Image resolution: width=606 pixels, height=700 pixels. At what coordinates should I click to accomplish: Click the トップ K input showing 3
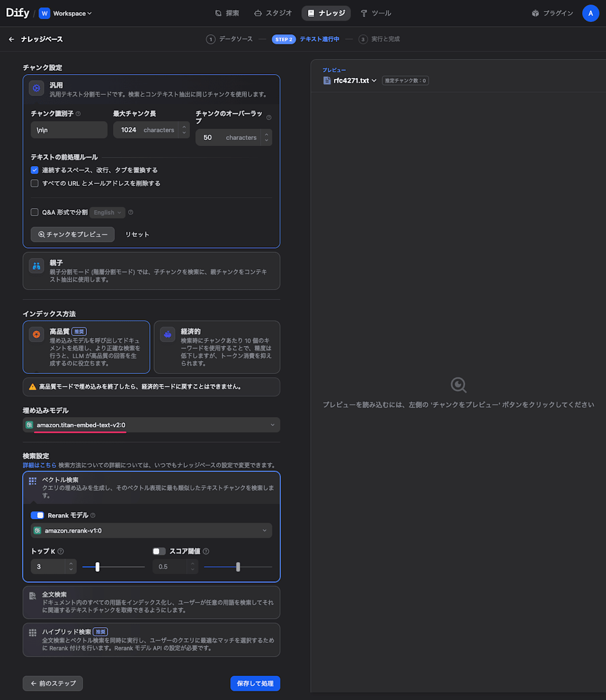point(48,567)
